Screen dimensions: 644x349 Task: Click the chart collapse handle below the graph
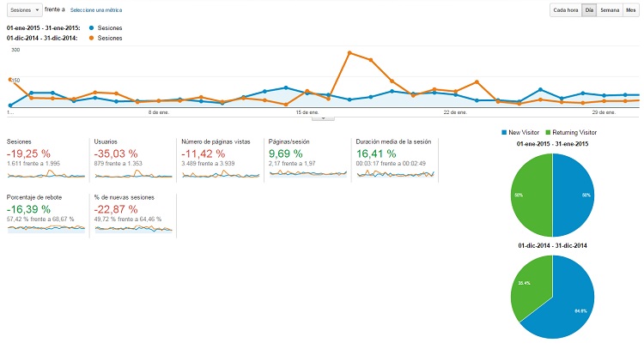(x=322, y=117)
